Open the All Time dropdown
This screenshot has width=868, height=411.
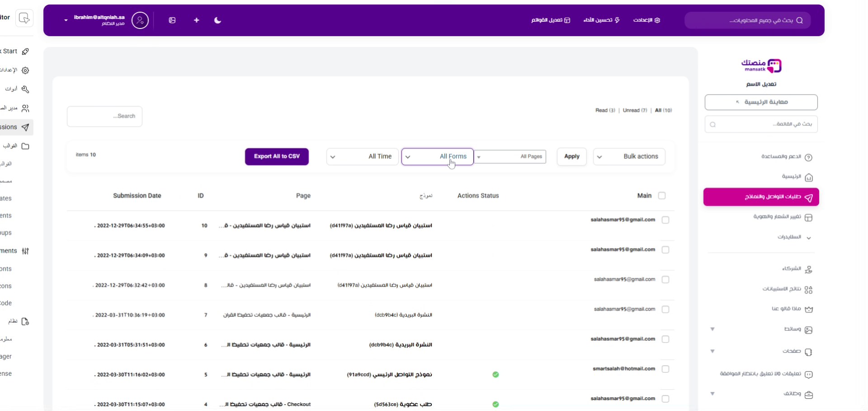(x=362, y=157)
